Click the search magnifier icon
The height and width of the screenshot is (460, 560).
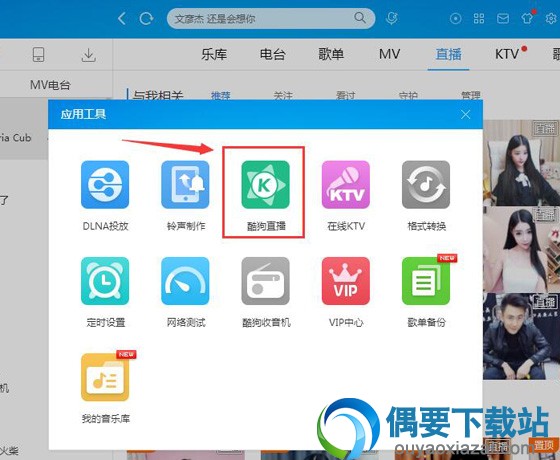[x=360, y=18]
